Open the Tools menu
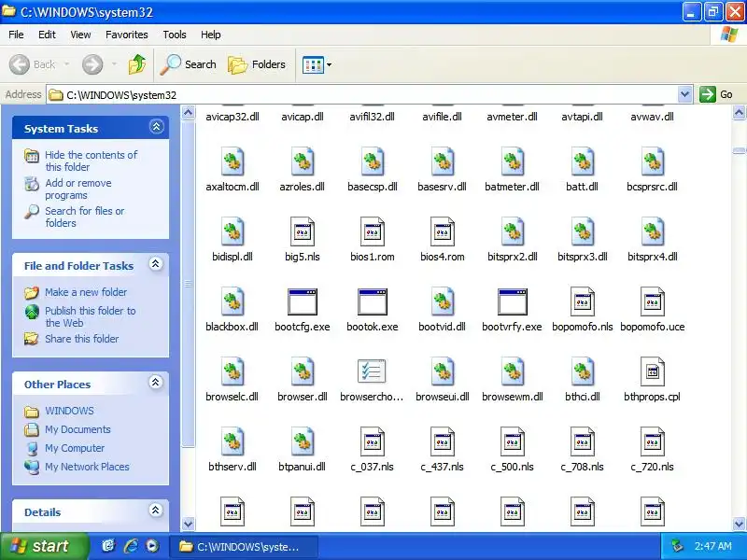 (175, 35)
